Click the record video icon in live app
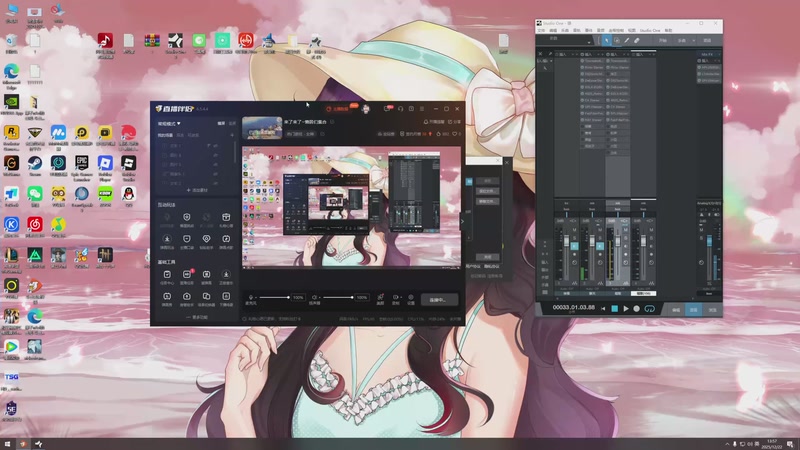 395,297
